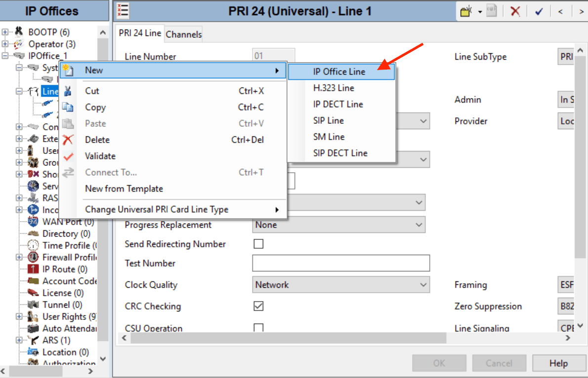Open Change Universal PRI Card Line Type submenu
Viewport: 588px width, 378px height.
tap(173, 209)
